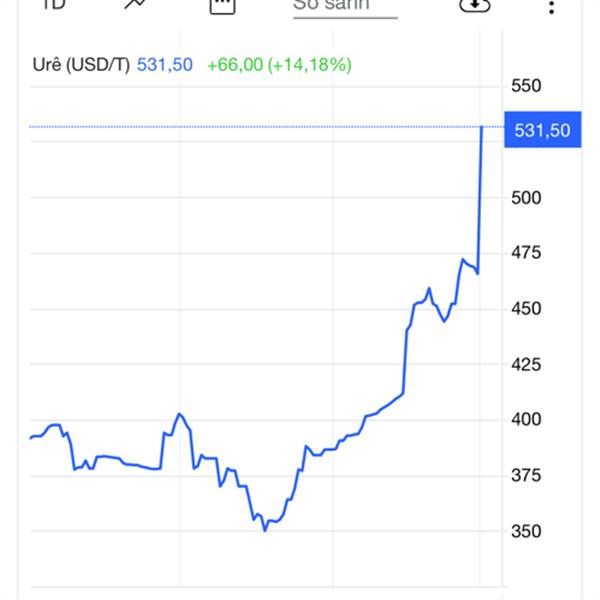Click the 450 price axis label
The image size is (600, 600).
coord(525,309)
